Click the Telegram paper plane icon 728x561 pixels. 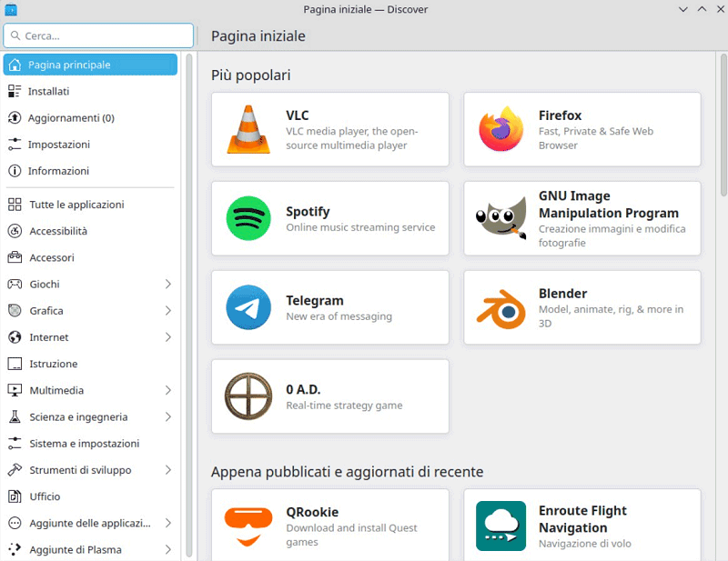point(248,307)
